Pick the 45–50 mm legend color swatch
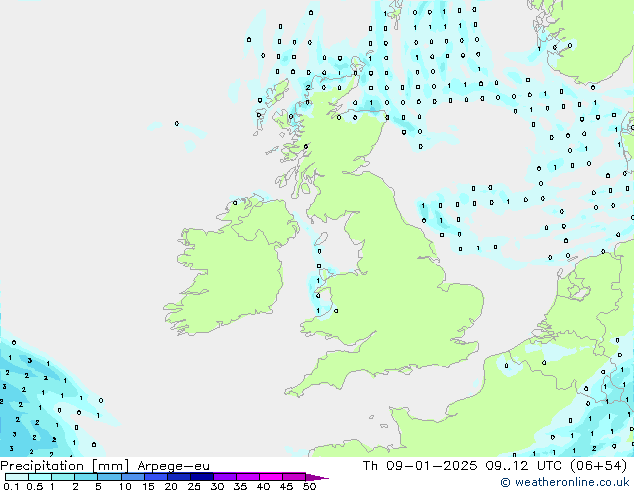 [x=294, y=477]
